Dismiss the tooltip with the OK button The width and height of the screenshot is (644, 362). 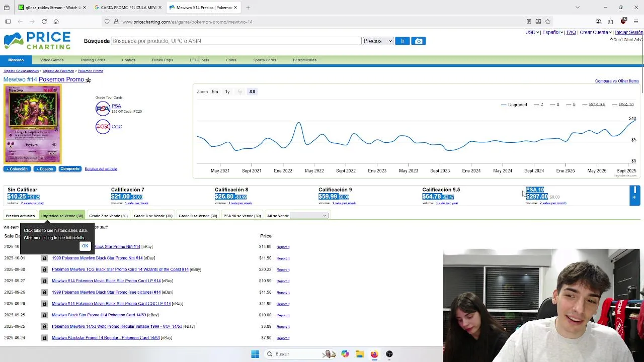tap(85, 246)
